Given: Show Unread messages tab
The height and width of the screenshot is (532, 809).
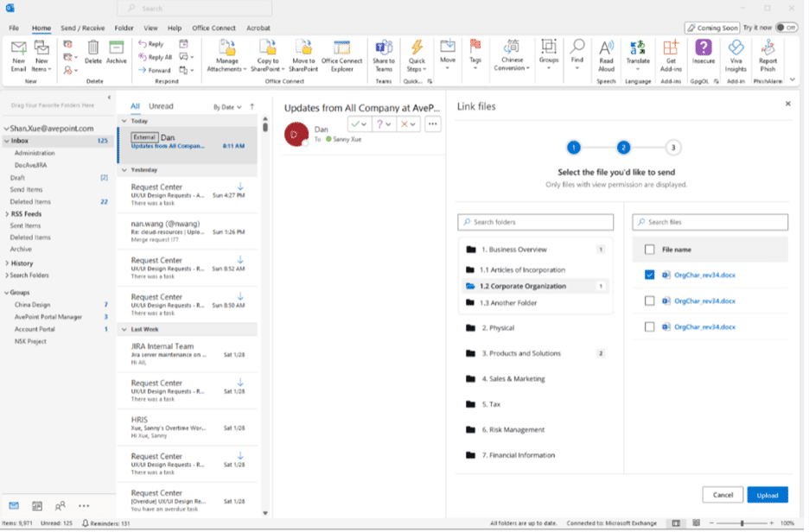Looking at the screenshot, I should click(x=161, y=106).
